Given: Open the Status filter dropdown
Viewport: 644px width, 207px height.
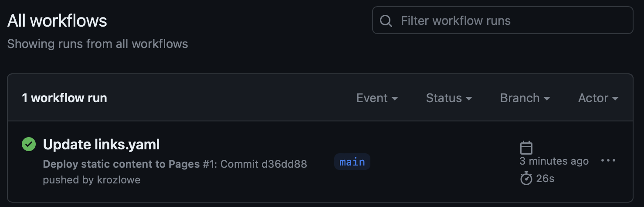Looking at the screenshot, I should [449, 98].
